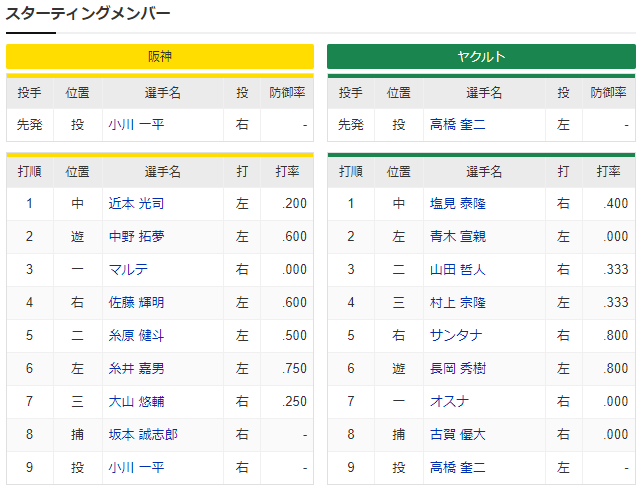Click 中野 拓夢 position 遊 cell

(x=78, y=236)
